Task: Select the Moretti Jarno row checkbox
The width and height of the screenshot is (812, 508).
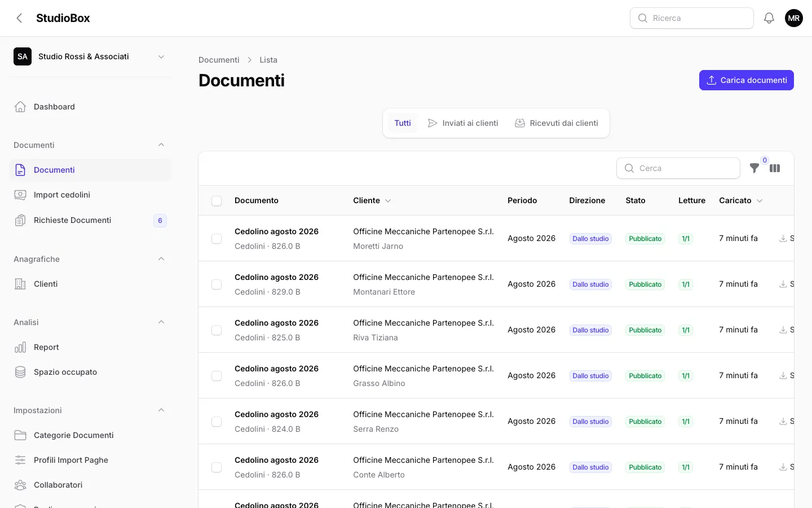Action: pyautogui.click(x=217, y=239)
